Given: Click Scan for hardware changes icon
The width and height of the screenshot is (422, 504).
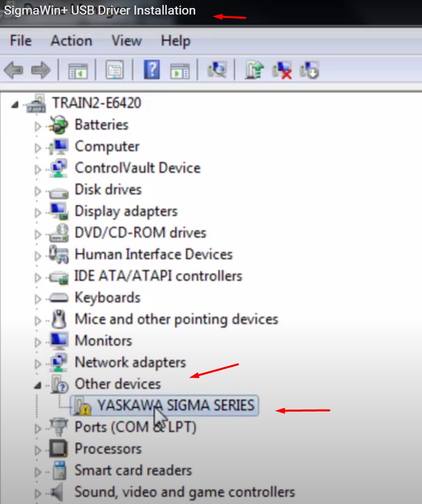Looking at the screenshot, I should tap(217, 70).
